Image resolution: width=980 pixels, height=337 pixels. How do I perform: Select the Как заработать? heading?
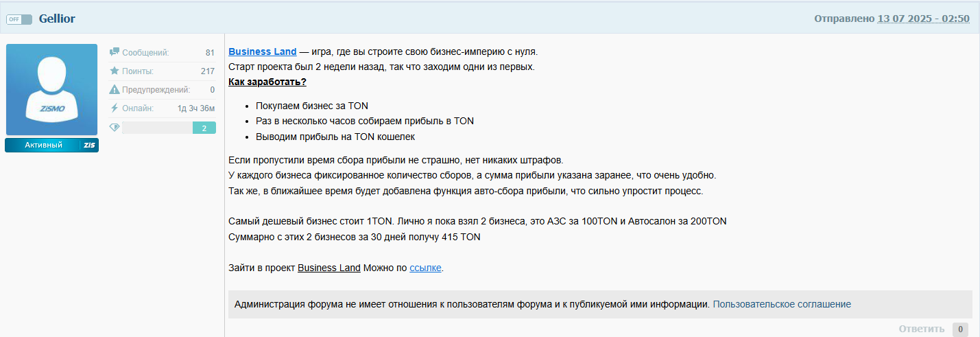267,82
